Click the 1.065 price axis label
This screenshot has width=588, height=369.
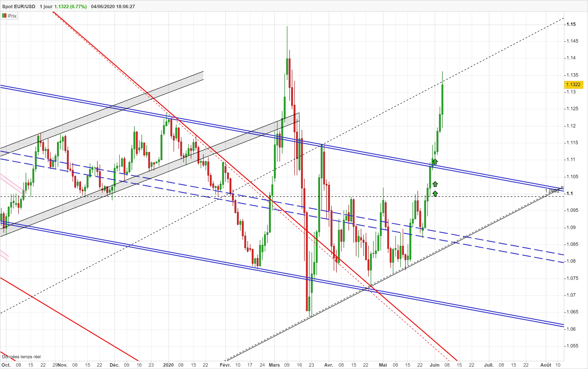coord(572,312)
